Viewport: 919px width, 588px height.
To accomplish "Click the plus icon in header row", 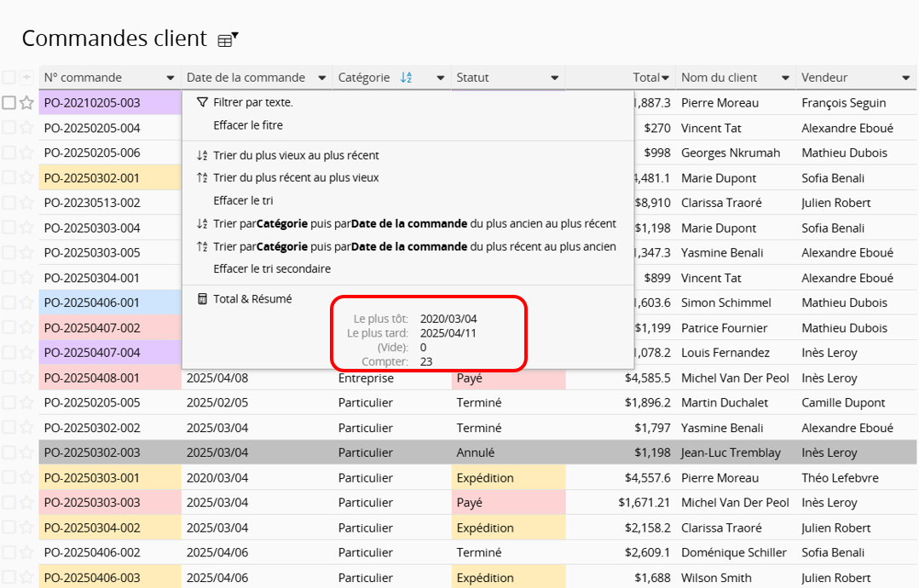I will pos(26,78).
